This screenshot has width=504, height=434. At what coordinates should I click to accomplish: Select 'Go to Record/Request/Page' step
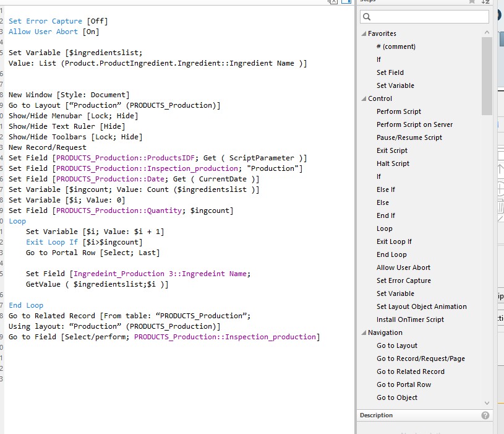coord(421,358)
